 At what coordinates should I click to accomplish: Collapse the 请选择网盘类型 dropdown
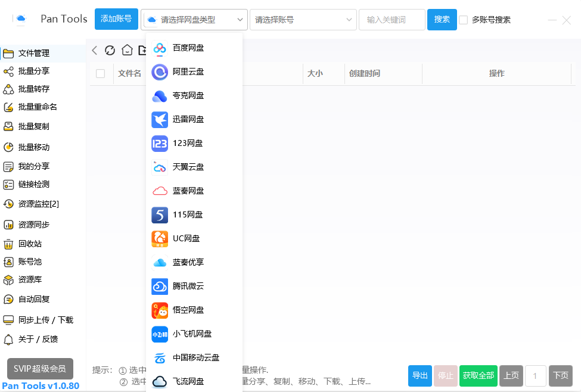194,20
